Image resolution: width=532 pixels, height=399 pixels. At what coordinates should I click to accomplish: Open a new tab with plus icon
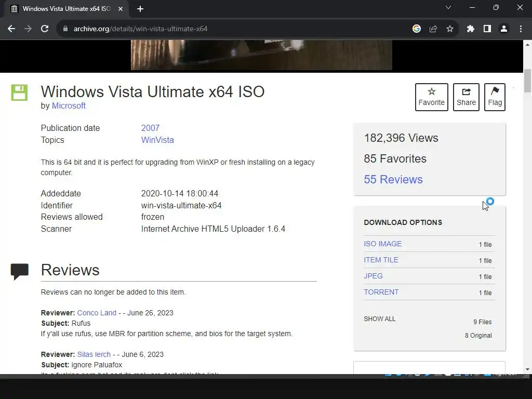[140, 9]
